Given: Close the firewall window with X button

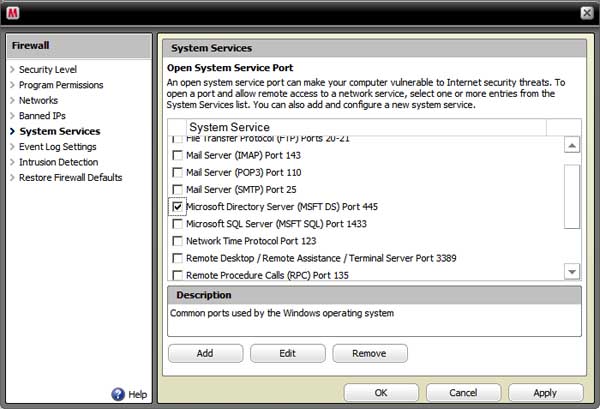Looking at the screenshot, I should [586, 12].
